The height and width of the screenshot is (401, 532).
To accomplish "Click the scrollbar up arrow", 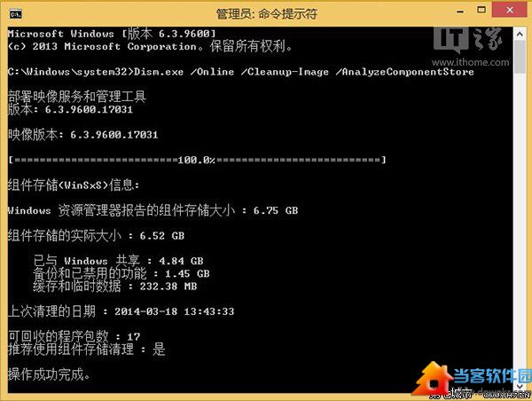I will tap(520, 34).
